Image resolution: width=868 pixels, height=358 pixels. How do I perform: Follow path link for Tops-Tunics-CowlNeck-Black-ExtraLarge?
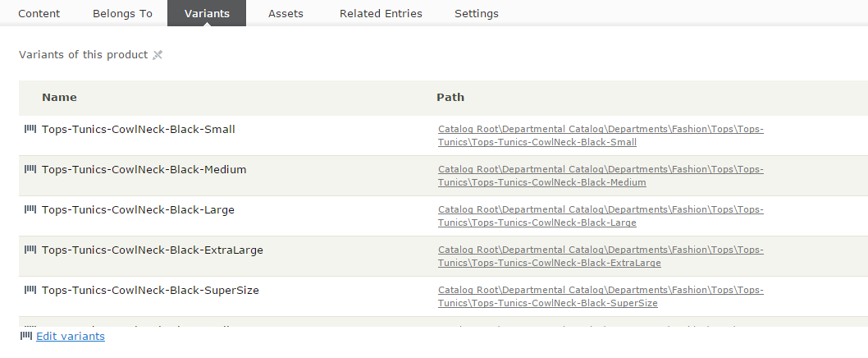click(601, 256)
